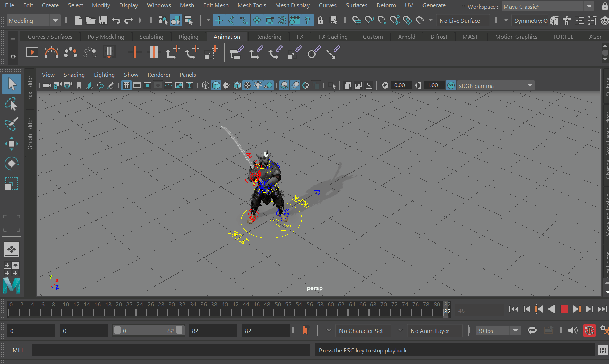
Task: Toggle viewport color management ON button
Action: 451,85
